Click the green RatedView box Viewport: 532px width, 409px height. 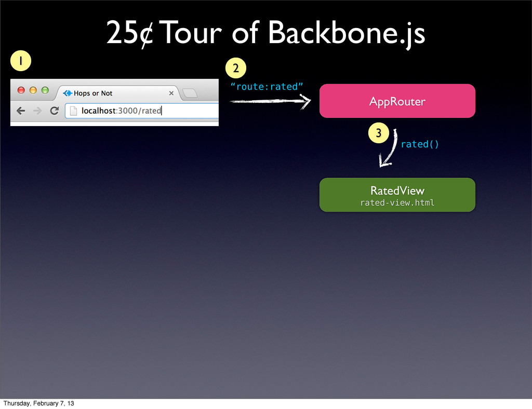397,195
